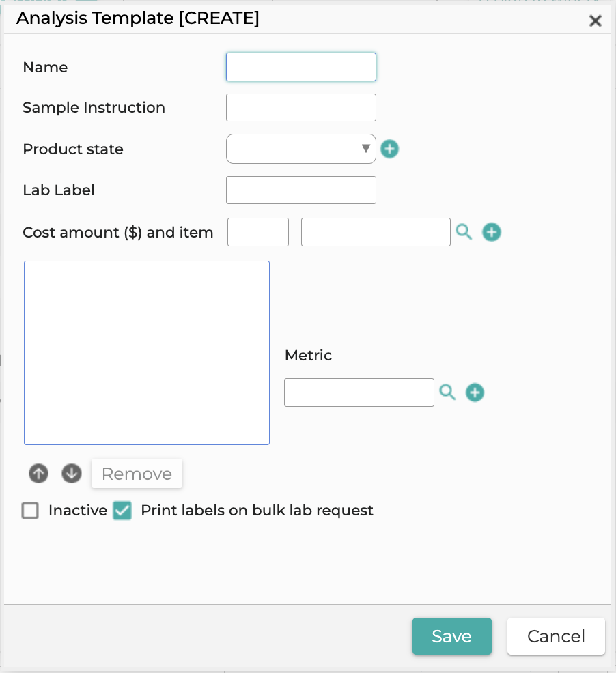Click the Product state label
The image size is (616, 673).
tap(73, 149)
